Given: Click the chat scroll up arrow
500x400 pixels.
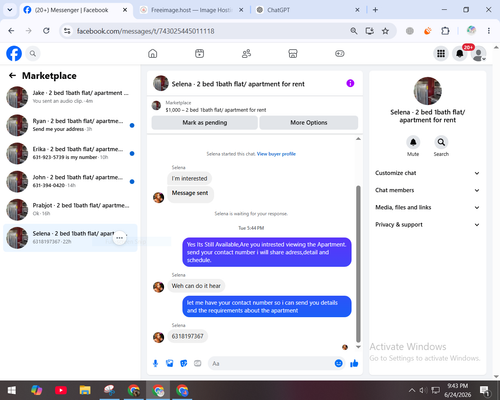Looking at the screenshot, I should [x=358, y=139].
